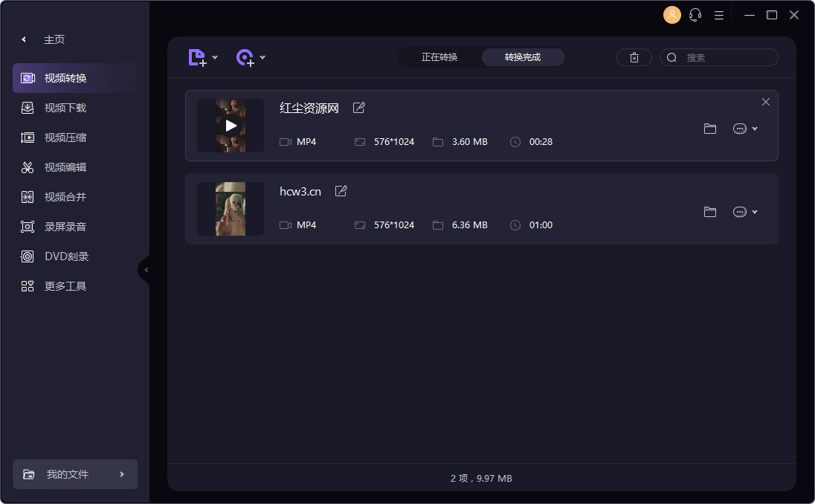Open the 我的文件 button

coord(75,474)
